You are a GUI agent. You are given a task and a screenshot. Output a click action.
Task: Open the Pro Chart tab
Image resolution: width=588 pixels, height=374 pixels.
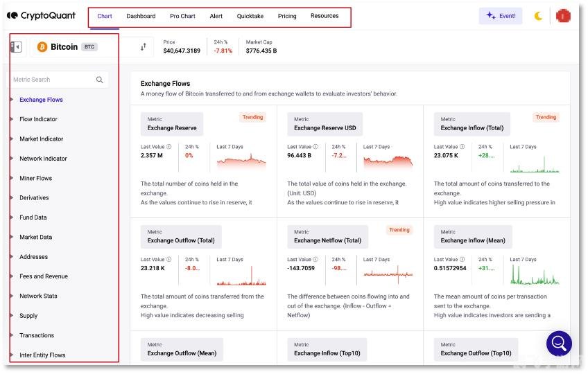click(182, 16)
